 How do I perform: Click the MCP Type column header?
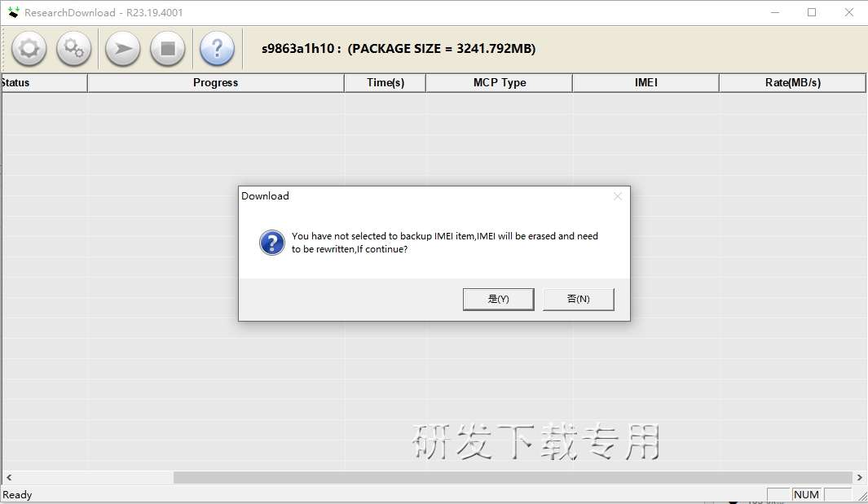click(x=500, y=83)
